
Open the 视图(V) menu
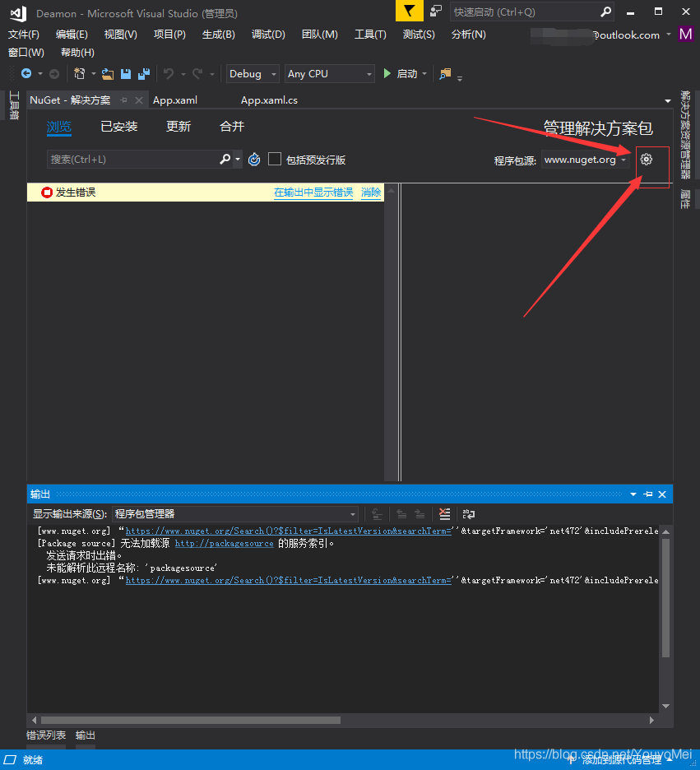click(120, 35)
